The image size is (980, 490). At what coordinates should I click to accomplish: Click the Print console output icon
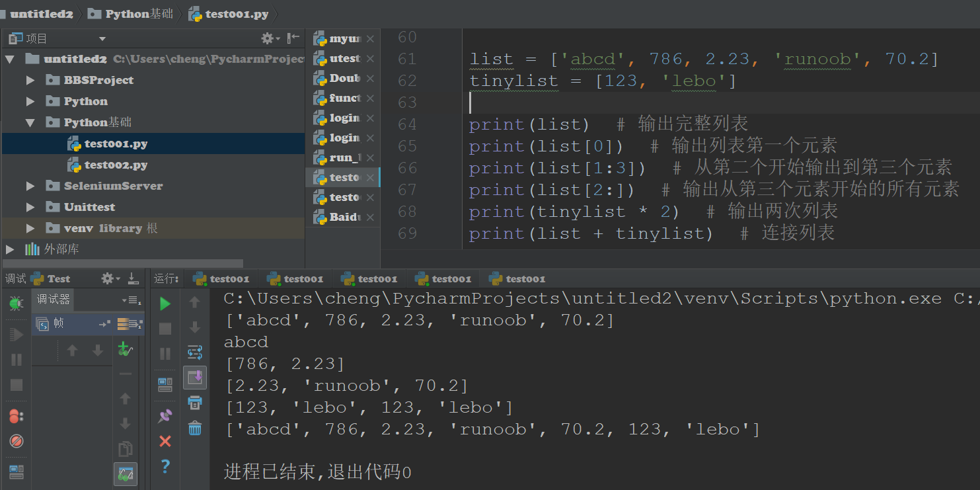194,403
